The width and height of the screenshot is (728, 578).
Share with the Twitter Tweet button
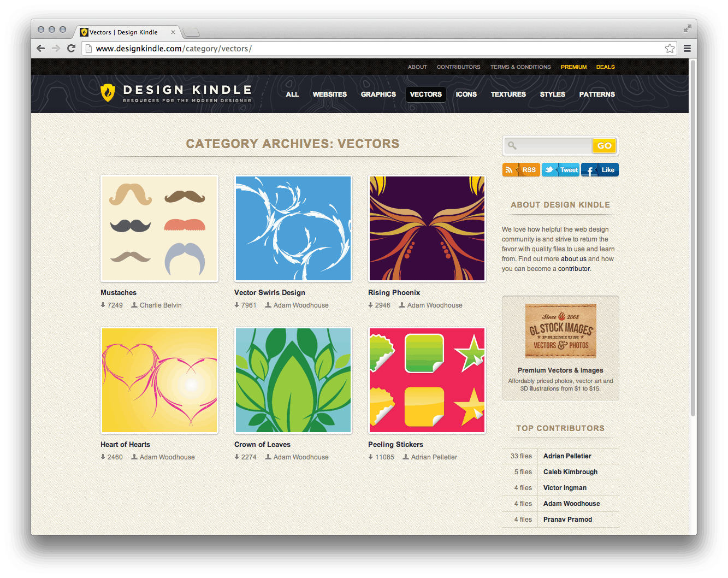tap(560, 170)
